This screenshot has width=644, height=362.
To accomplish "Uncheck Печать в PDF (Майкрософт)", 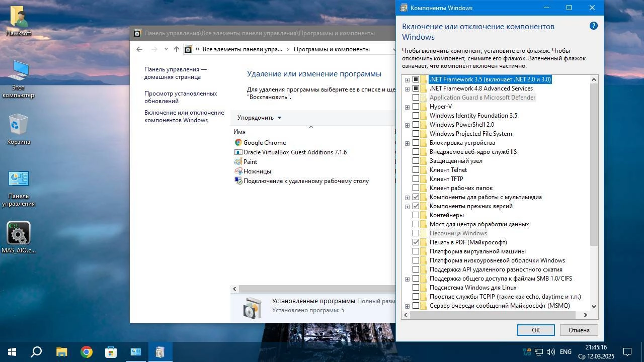I will coord(416,242).
